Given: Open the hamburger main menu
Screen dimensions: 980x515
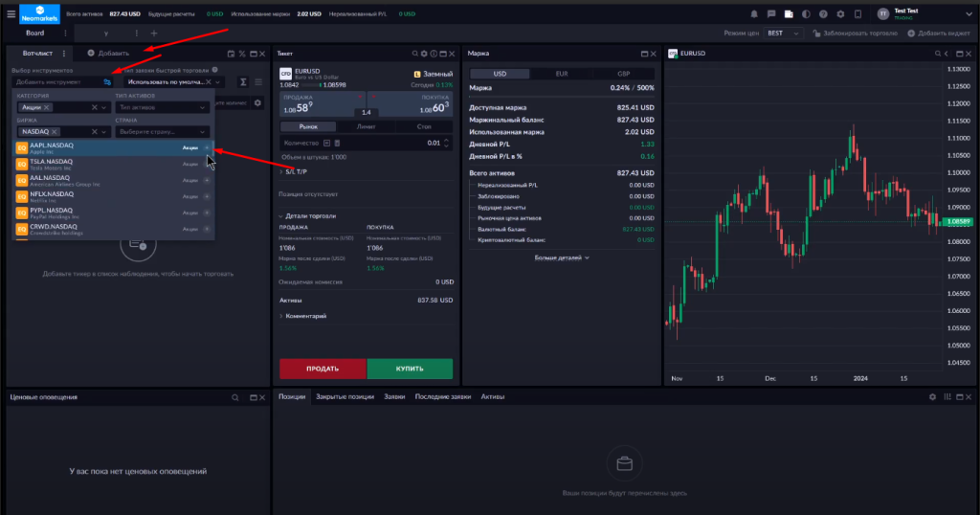Looking at the screenshot, I should pos(11,13).
